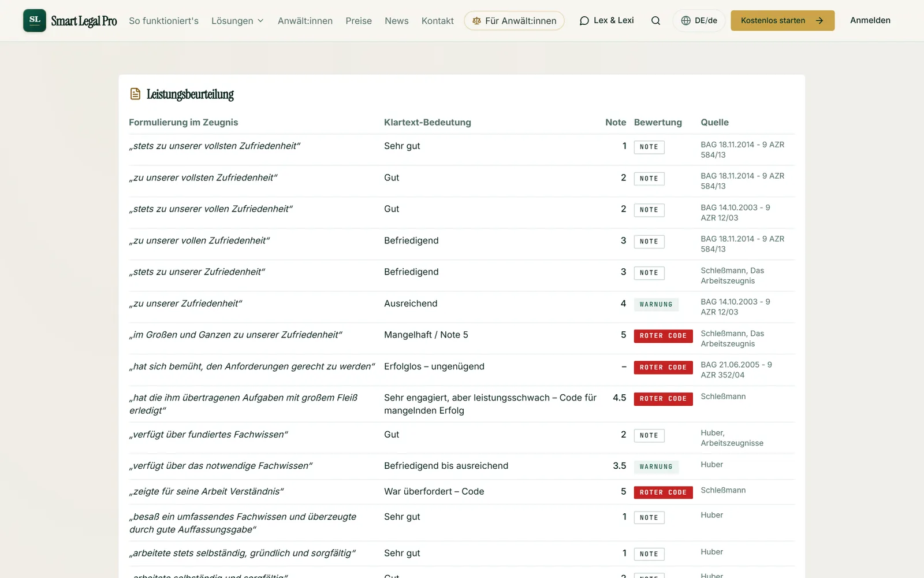Click „Mangelhaft / Note 5“ cell

click(x=426, y=335)
